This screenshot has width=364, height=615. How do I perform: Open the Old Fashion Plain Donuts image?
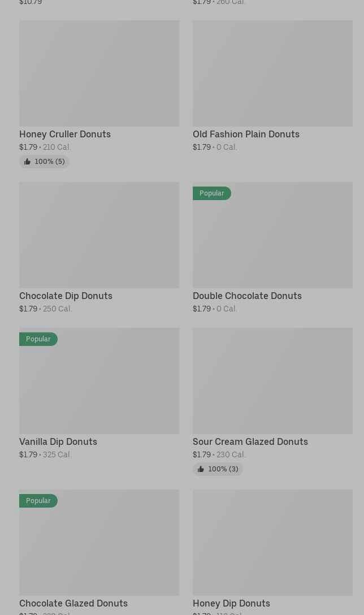(272, 73)
